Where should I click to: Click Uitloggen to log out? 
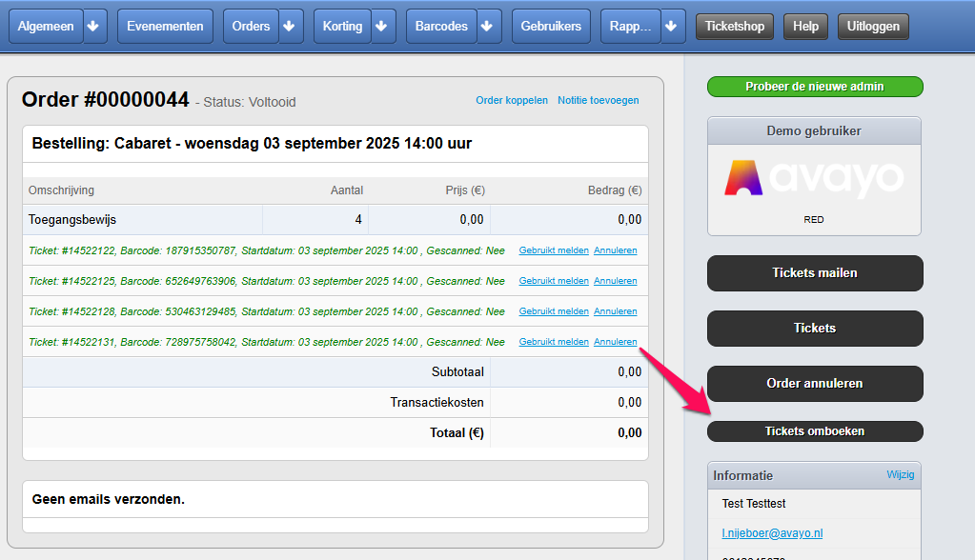tap(873, 27)
